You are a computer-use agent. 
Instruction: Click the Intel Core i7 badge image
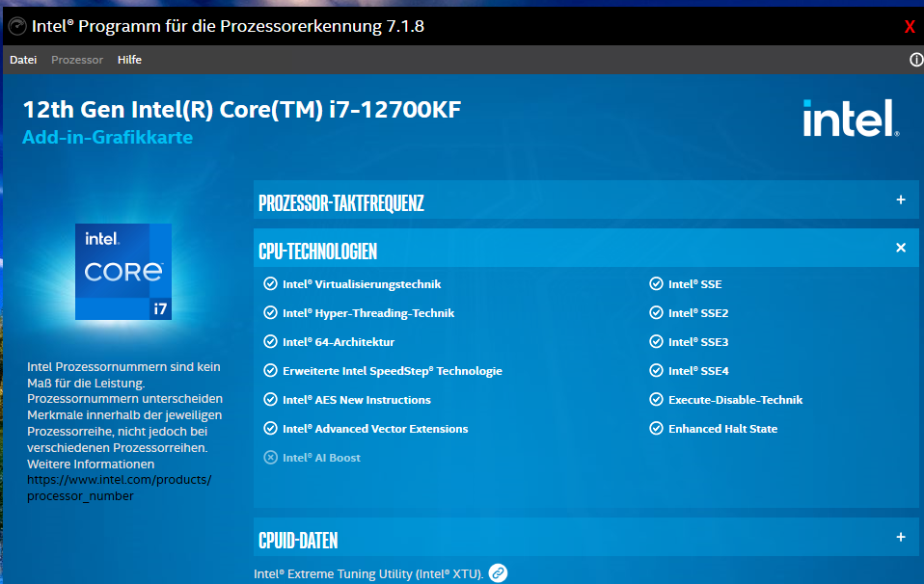(123, 272)
